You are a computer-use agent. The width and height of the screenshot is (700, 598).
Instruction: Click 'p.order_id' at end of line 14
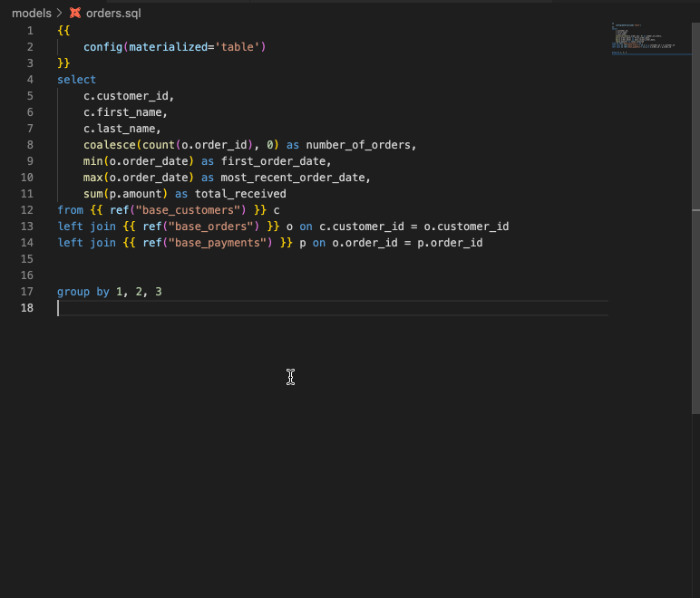pos(450,243)
